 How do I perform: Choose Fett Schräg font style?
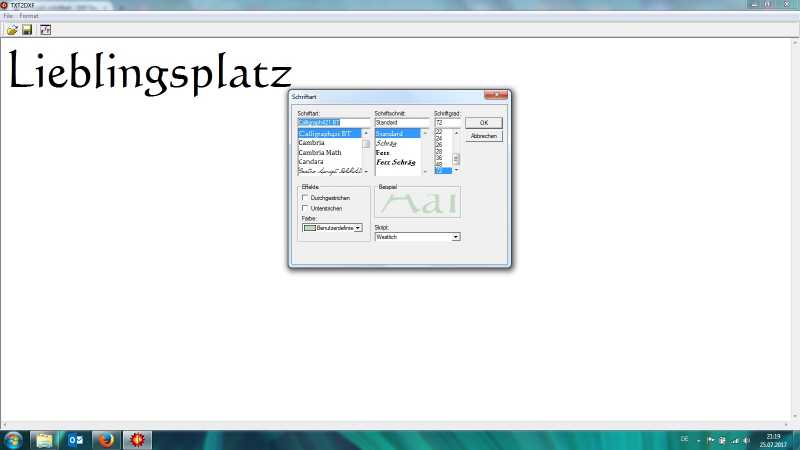click(x=396, y=162)
